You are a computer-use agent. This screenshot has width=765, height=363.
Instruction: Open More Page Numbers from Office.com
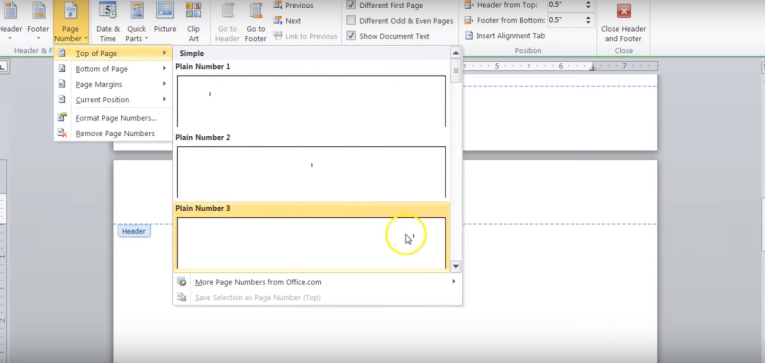click(x=317, y=282)
